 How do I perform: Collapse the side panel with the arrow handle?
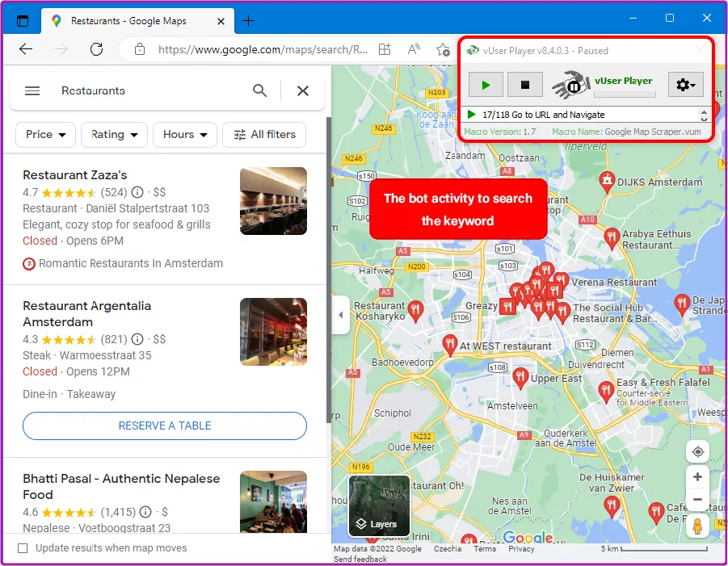click(341, 315)
